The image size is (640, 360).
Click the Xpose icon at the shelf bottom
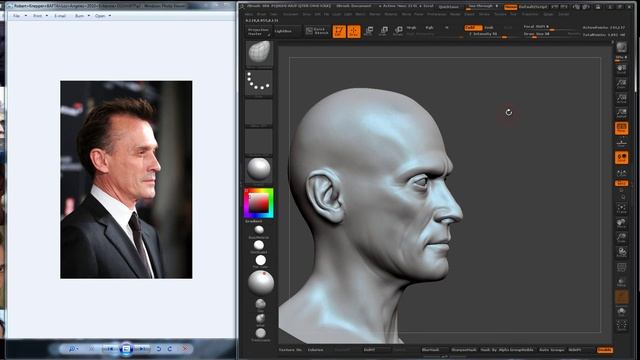coord(621,325)
